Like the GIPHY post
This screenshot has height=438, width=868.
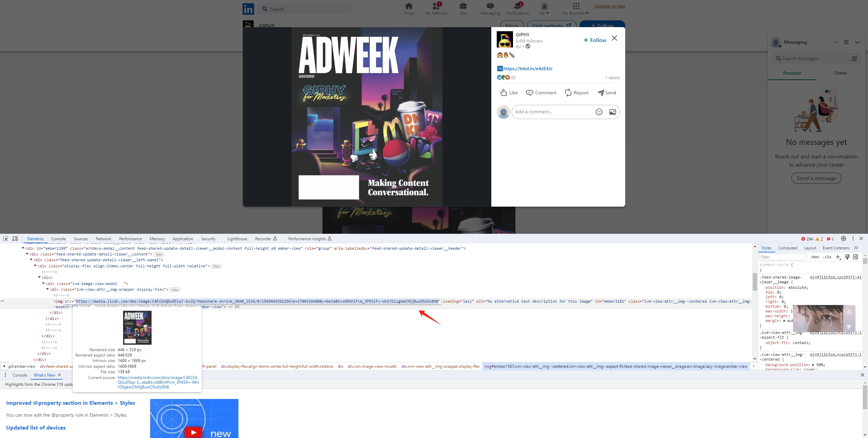(509, 93)
